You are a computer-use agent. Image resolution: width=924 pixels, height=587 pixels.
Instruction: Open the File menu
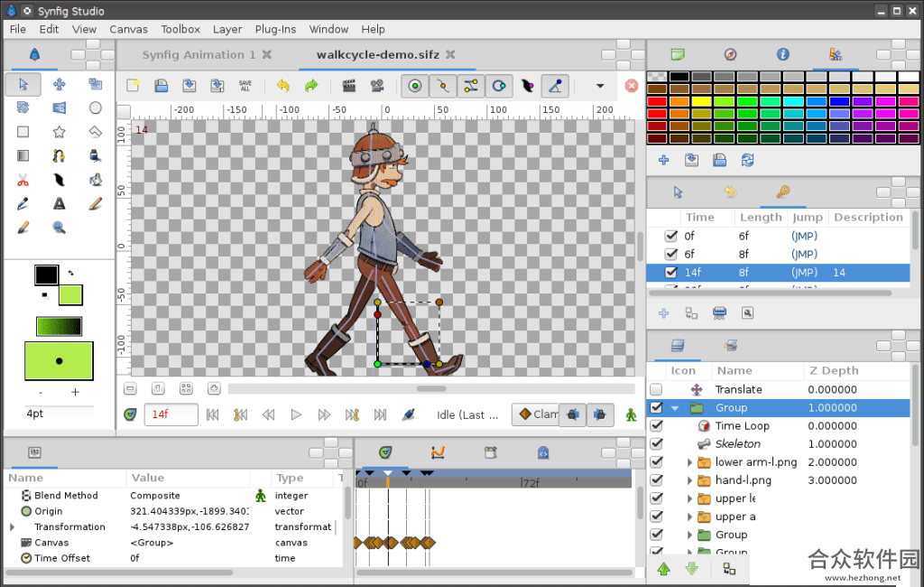tap(18, 29)
